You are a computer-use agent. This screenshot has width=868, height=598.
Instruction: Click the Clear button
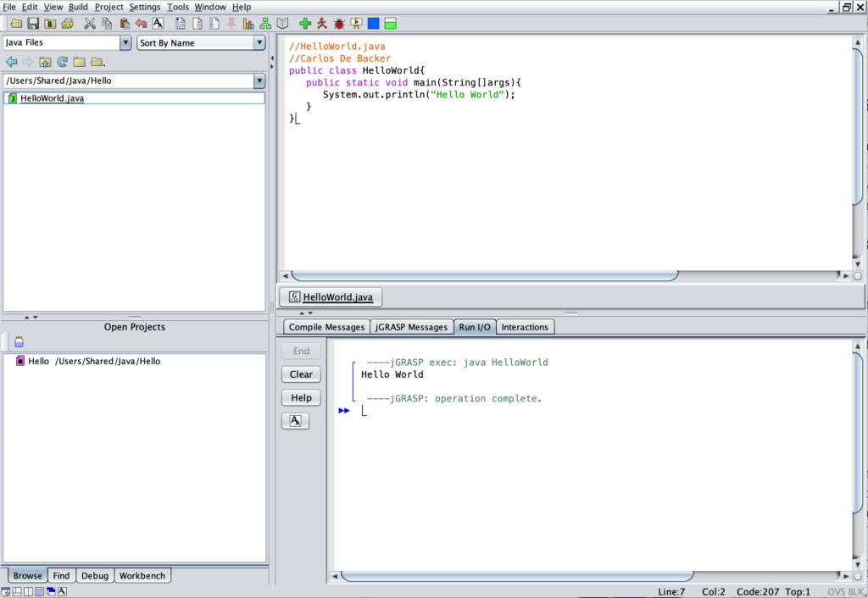(x=301, y=374)
